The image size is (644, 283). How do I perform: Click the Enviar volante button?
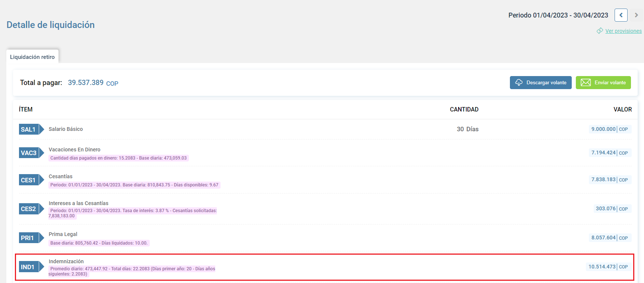pos(603,82)
